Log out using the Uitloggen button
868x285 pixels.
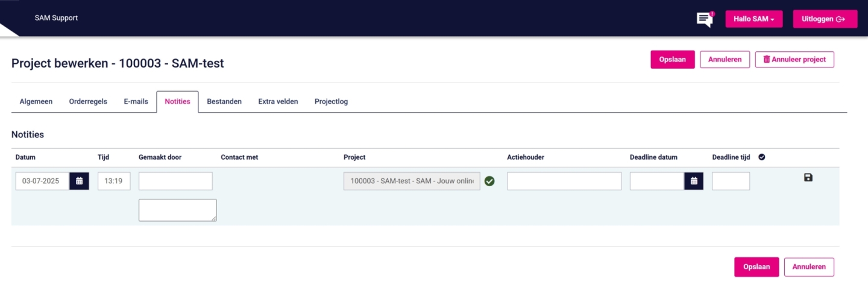point(823,19)
